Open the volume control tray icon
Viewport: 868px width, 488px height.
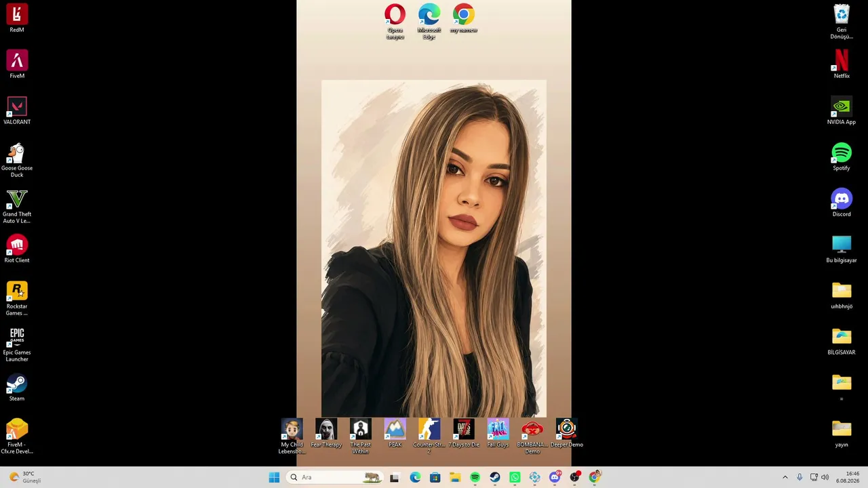coord(825,477)
